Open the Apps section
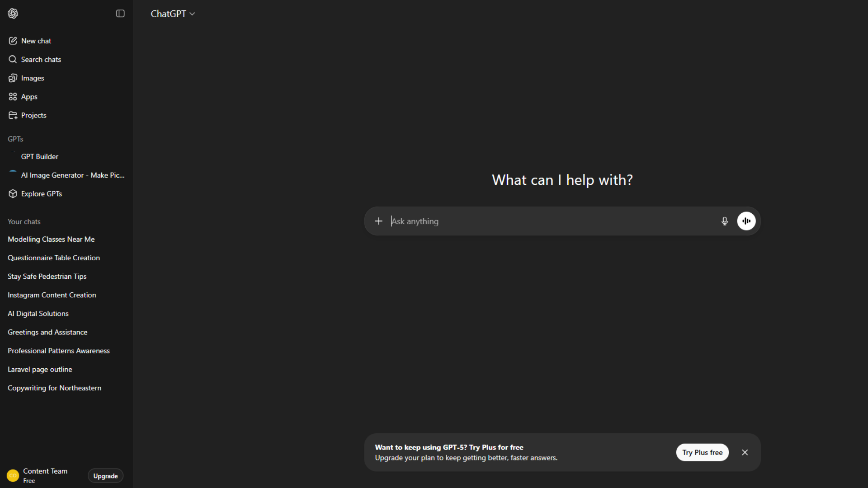Screen dimensions: 868x488 (x=29, y=97)
